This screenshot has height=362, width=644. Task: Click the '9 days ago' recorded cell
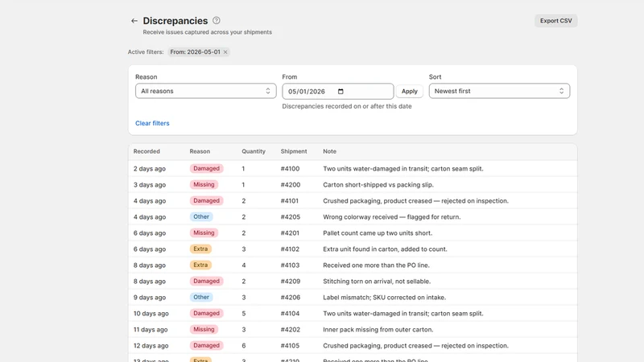150,297
